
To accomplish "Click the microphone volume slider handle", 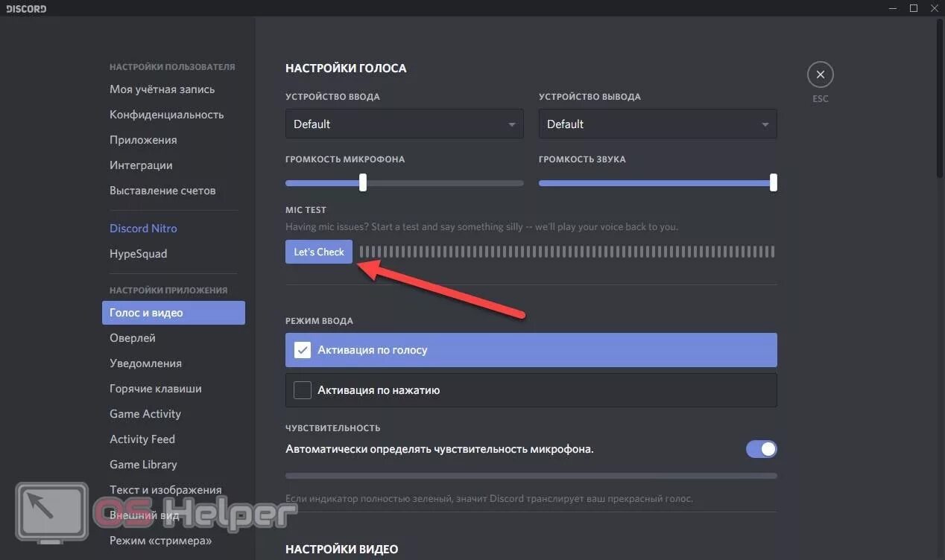I will coord(363,182).
